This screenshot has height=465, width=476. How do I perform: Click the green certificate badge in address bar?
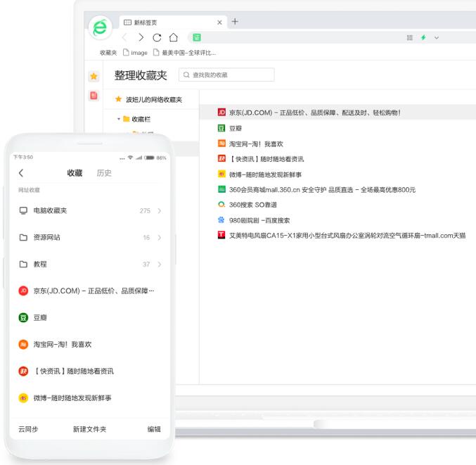[x=197, y=37]
